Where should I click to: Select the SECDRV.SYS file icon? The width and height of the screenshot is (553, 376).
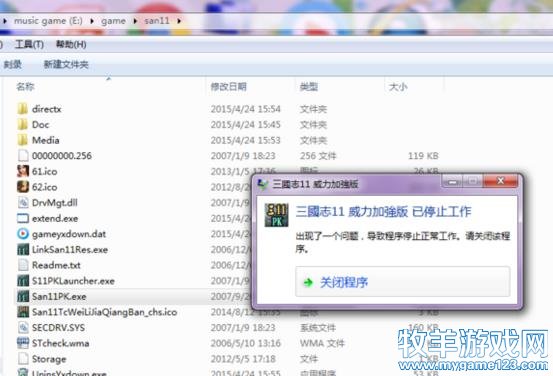pos(23,327)
